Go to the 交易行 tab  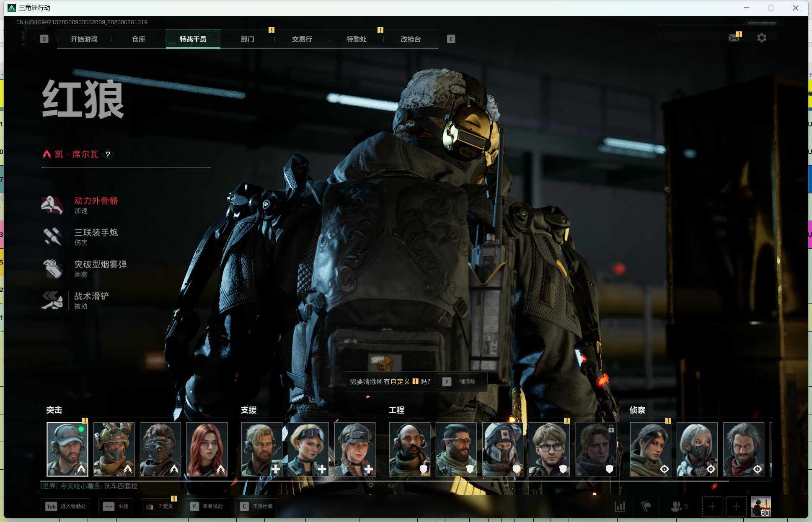pyautogui.click(x=302, y=39)
